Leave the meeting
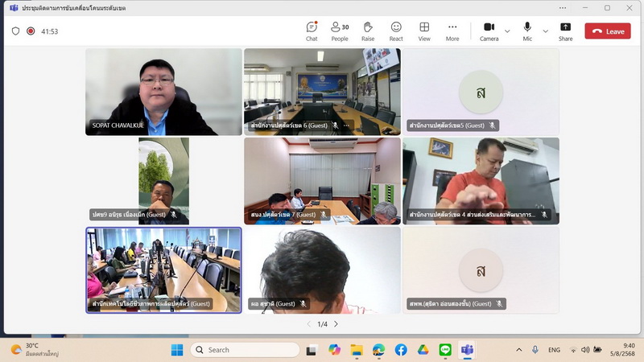644x362 pixels. [608, 31]
